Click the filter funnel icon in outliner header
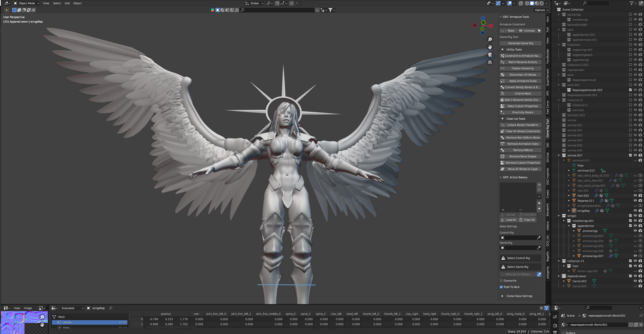The image size is (644, 334). click(x=632, y=3)
